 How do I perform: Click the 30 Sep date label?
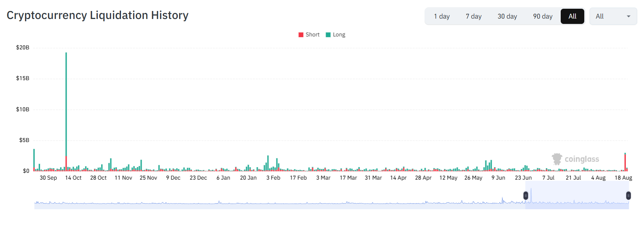coord(48,178)
